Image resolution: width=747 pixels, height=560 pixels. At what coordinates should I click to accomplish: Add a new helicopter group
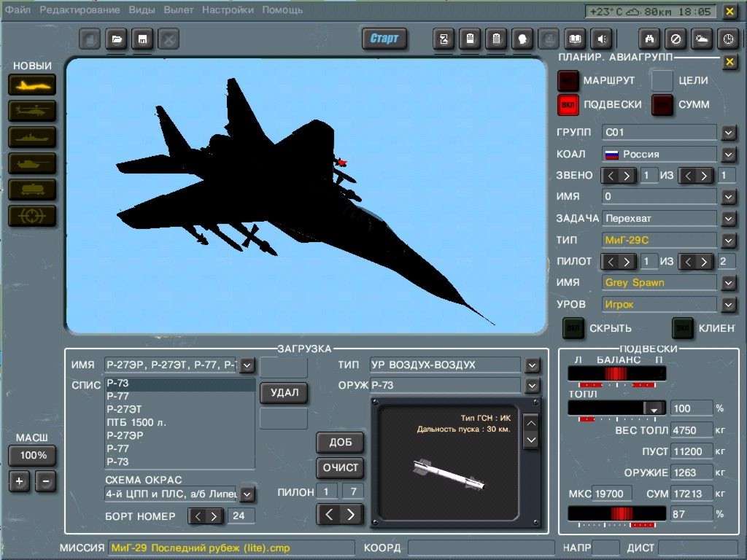point(32,111)
